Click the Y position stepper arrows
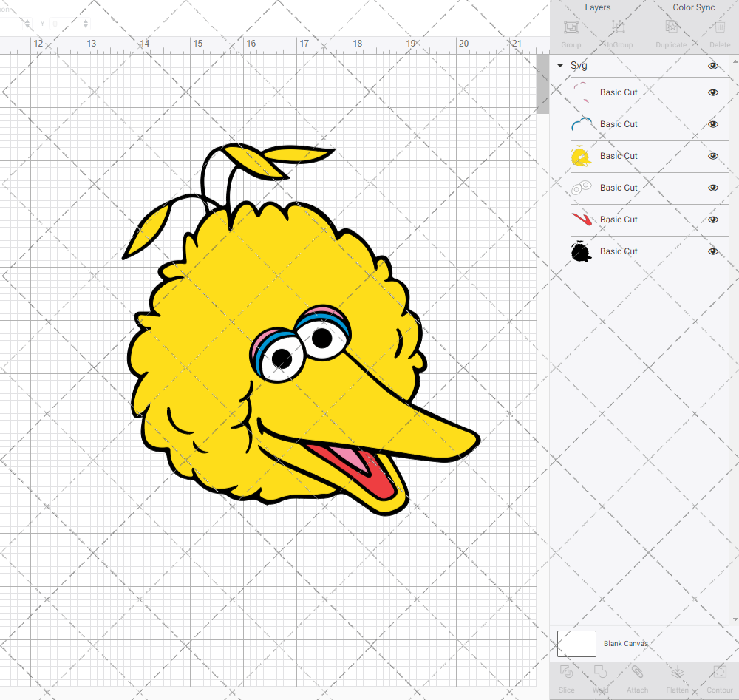Viewport: 739px width, 700px height. [x=85, y=23]
